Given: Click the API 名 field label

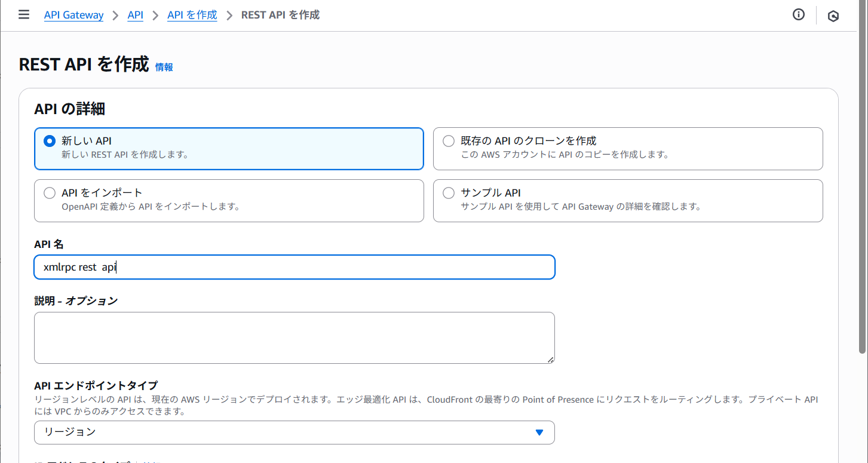Looking at the screenshot, I should tap(49, 244).
